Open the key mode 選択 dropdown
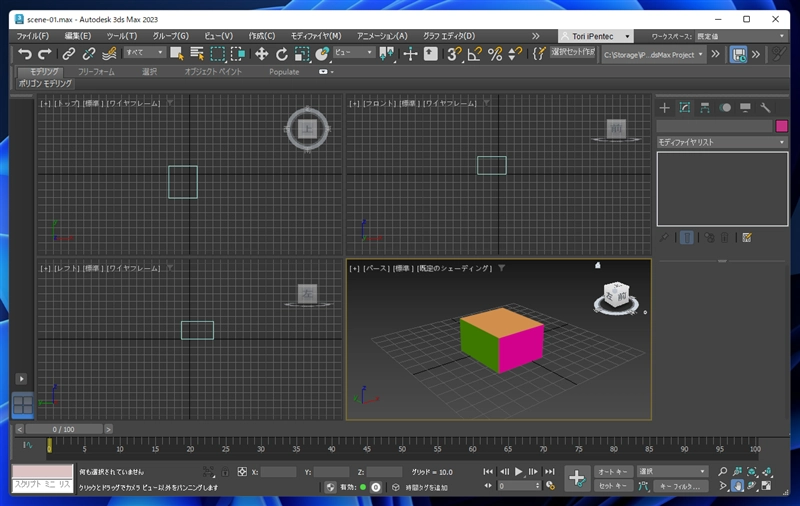 tap(672, 471)
